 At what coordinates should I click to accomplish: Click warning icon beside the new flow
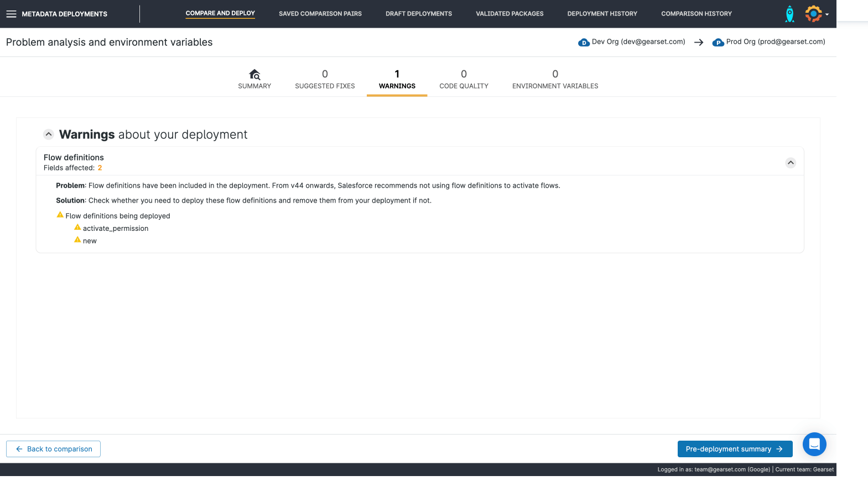point(77,240)
